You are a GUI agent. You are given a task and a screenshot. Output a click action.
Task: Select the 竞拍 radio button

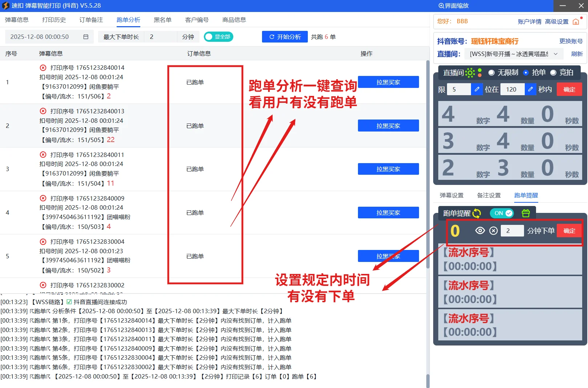coord(553,73)
